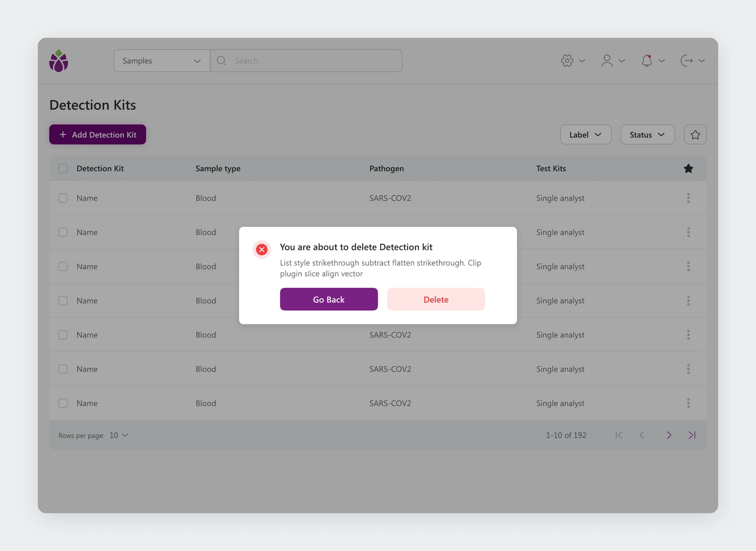Image resolution: width=756 pixels, height=551 pixels.
Task: Click 'Name' in the fifth row
Action: pyautogui.click(x=87, y=335)
